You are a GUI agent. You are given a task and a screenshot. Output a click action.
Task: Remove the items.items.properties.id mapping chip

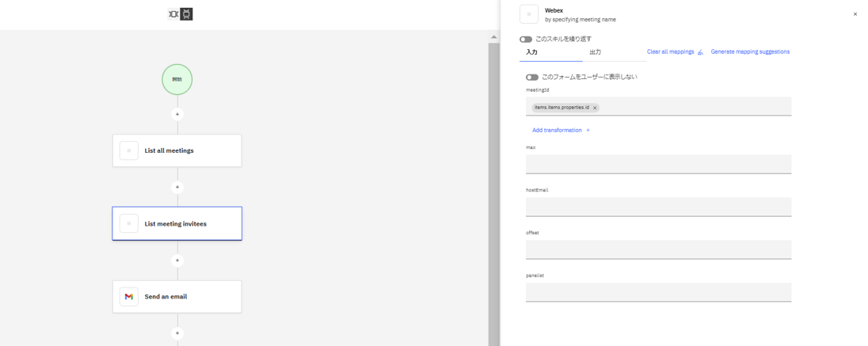[x=595, y=108]
